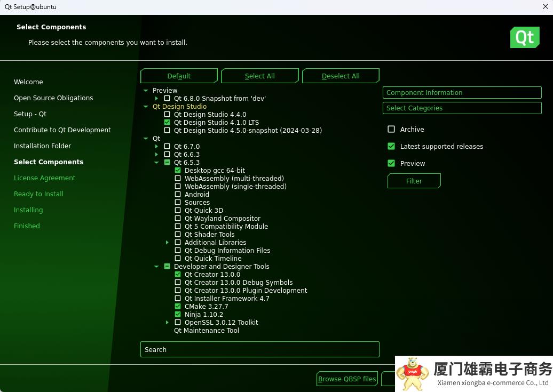Uncheck Desktop gcc 64-bit component
Viewport: 553px width, 392px height.
click(x=178, y=171)
